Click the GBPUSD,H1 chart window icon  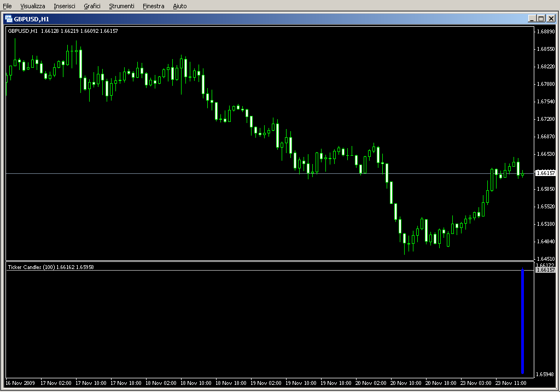tap(9, 19)
